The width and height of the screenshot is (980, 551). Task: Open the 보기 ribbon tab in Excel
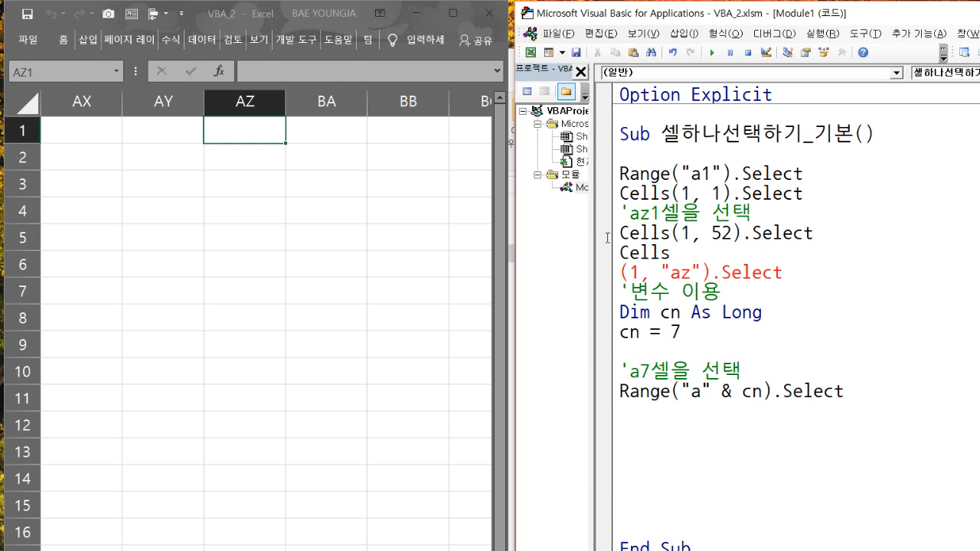pyautogui.click(x=259, y=40)
